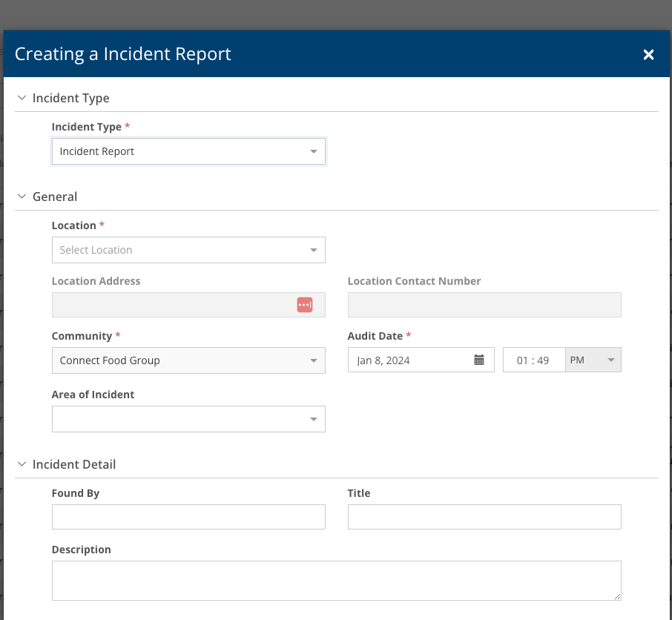Collapse the Incident Type section
Screen dimensions: 672x620
[x=22, y=98]
